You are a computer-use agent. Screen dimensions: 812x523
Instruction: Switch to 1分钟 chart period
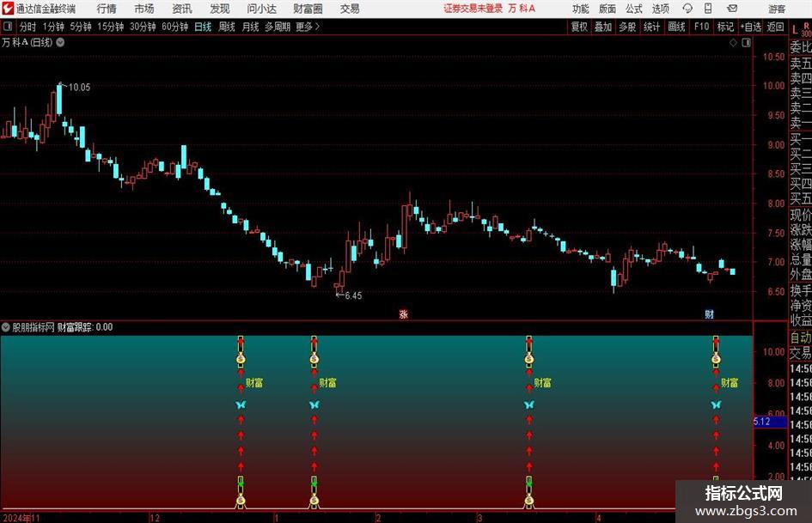coord(53,27)
